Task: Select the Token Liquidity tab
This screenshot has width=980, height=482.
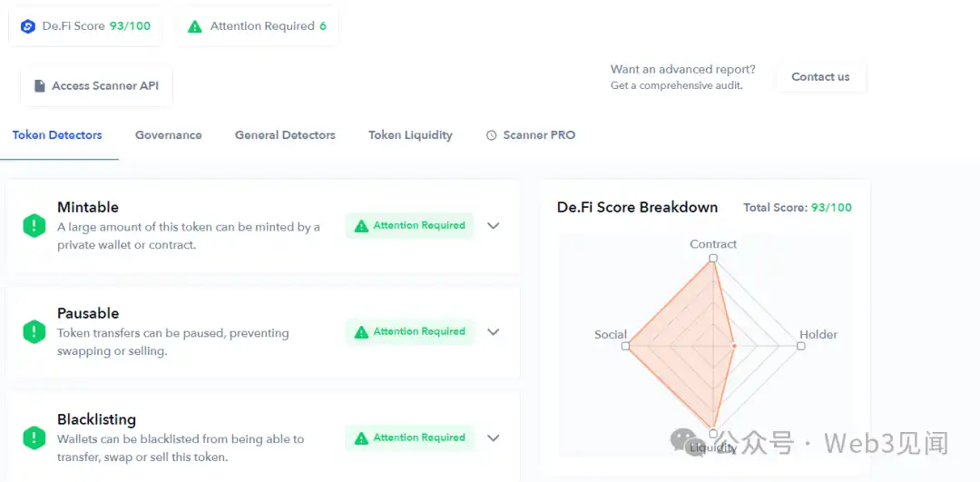Action: 410,135
